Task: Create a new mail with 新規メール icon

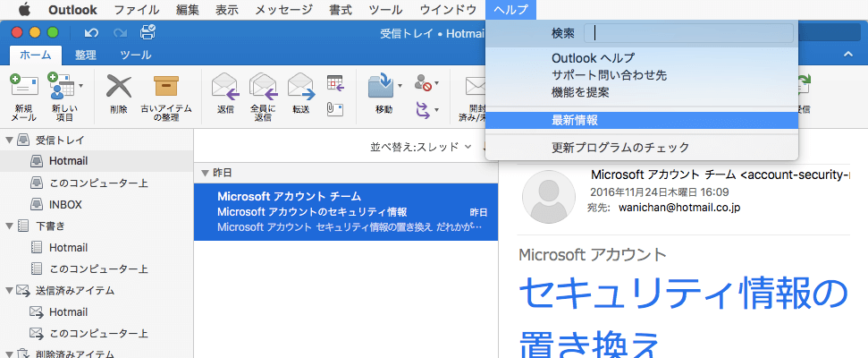Action: (x=24, y=86)
